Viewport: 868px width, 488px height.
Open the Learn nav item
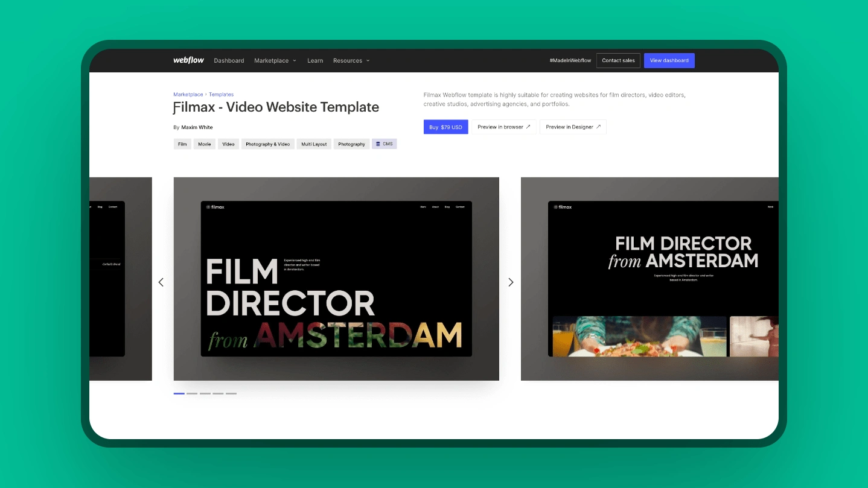(x=315, y=61)
